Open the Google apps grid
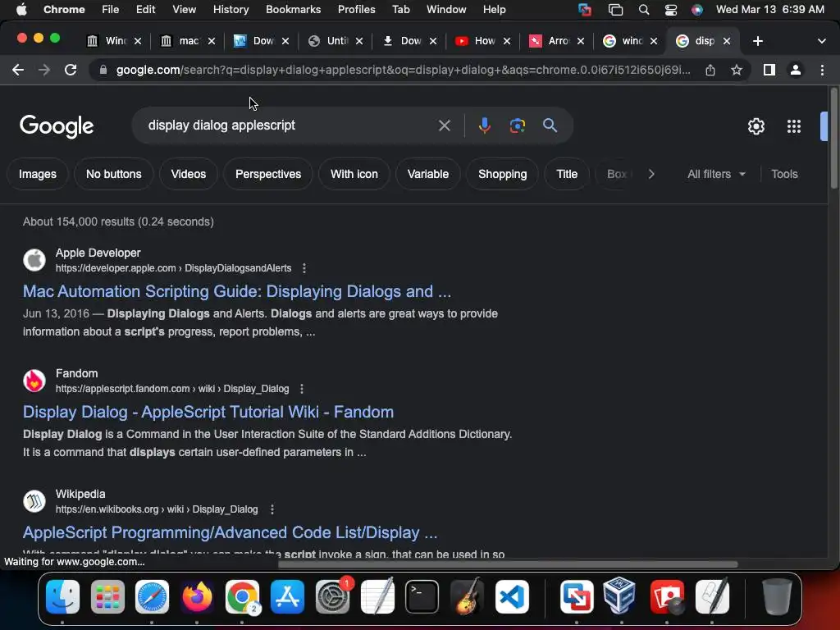840x630 pixels. [x=794, y=126]
